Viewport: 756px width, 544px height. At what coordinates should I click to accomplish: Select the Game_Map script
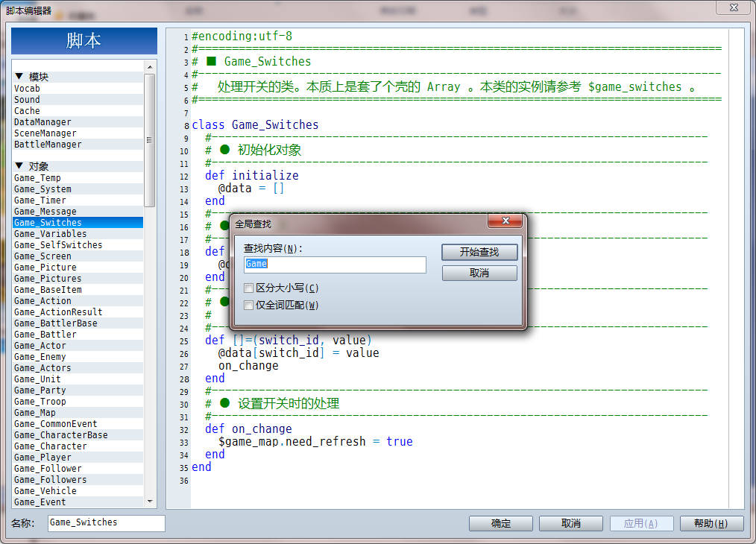[x=78, y=413]
